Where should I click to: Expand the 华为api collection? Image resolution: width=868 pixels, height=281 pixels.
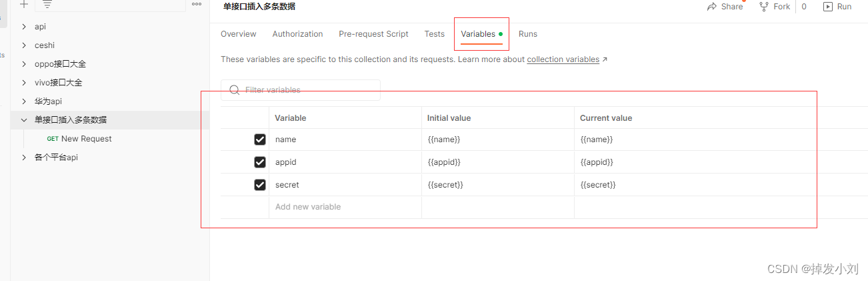tap(24, 101)
